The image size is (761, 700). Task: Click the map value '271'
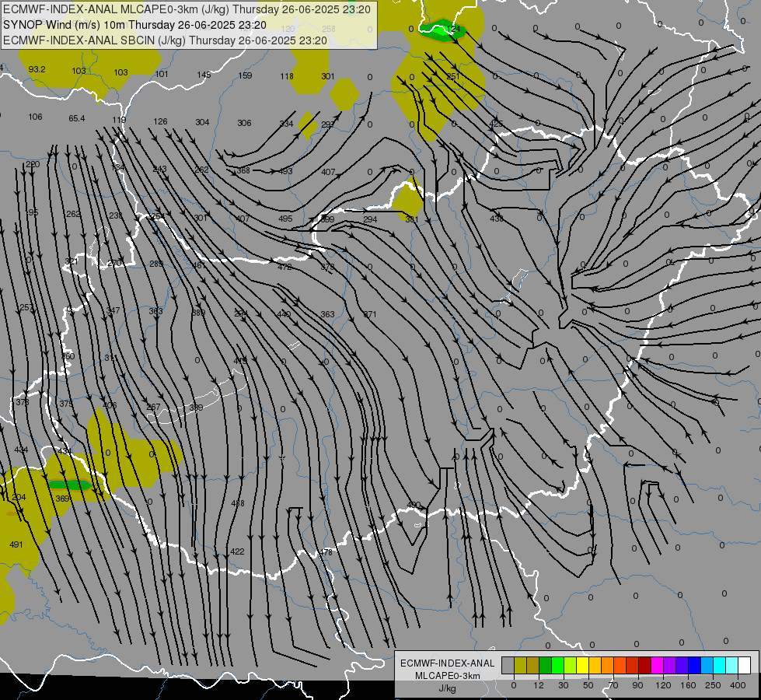(370, 314)
